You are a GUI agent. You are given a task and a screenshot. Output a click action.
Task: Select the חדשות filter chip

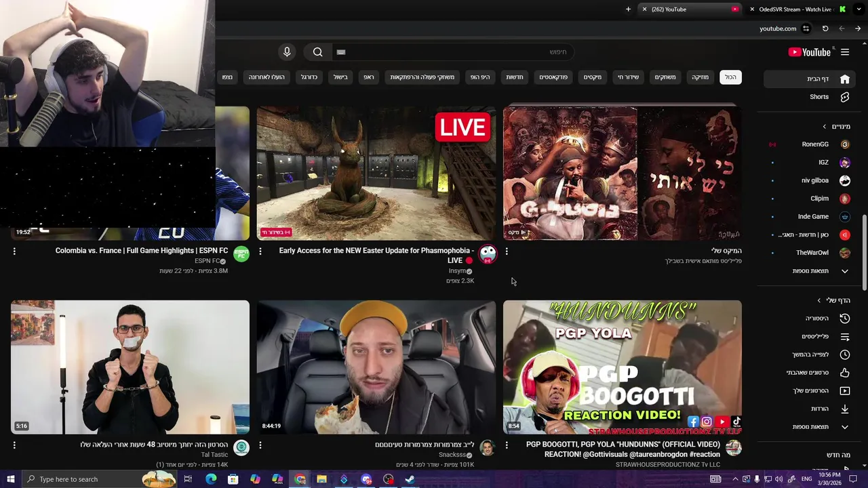tap(515, 77)
